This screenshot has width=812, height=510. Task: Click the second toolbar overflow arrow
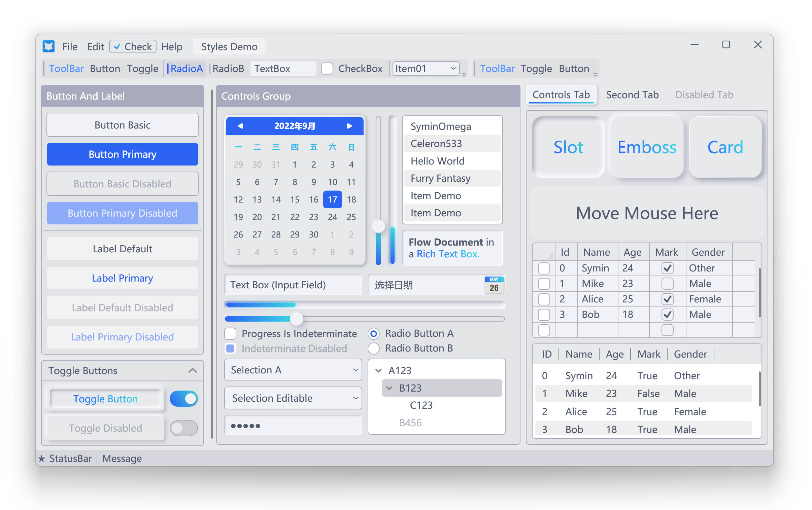click(x=596, y=75)
